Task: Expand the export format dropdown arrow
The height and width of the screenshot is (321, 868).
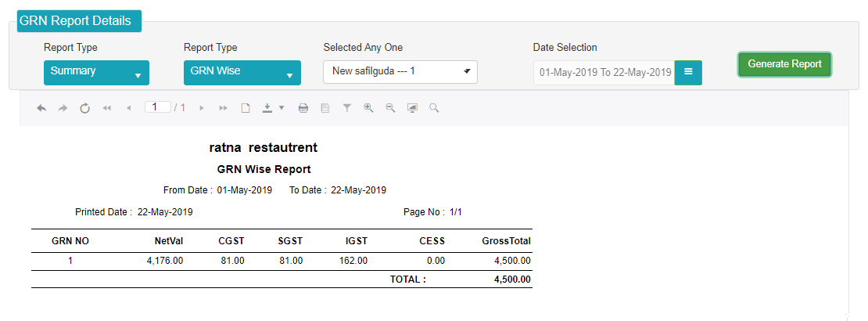Action: coord(282,108)
